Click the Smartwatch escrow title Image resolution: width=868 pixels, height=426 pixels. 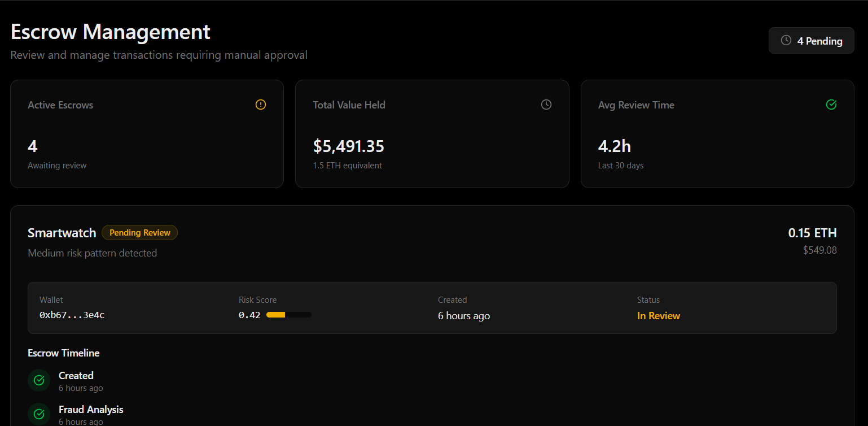(x=62, y=233)
